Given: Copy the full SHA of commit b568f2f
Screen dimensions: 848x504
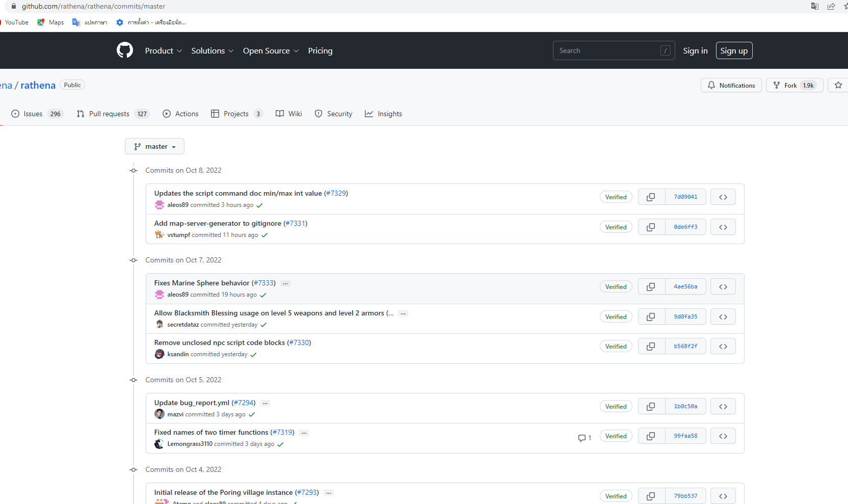Looking at the screenshot, I should click(x=651, y=346).
